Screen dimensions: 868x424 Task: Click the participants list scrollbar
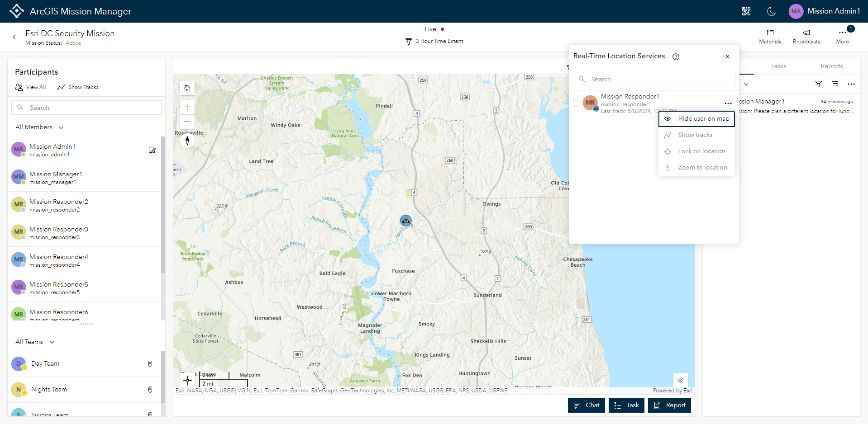click(x=163, y=205)
